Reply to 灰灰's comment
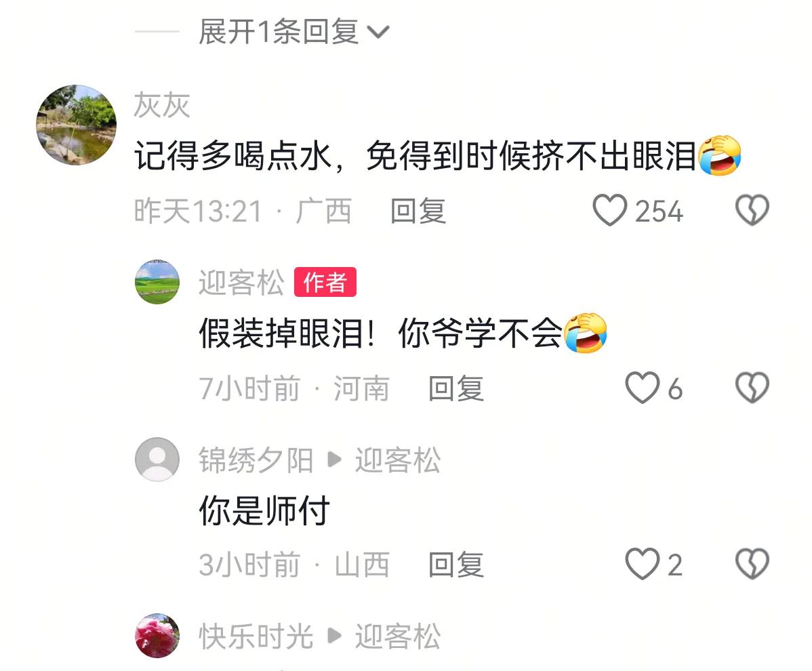The image size is (812, 671). (x=418, y=211)
